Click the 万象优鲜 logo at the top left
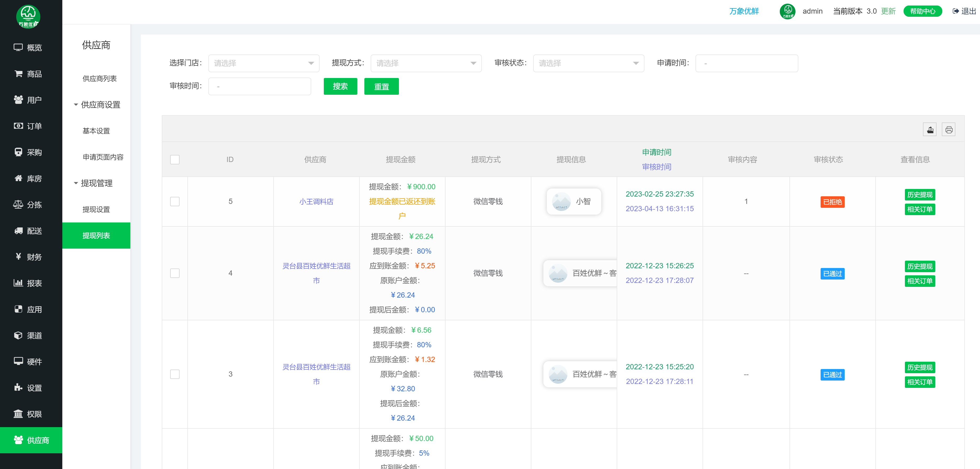 point(28,16)
